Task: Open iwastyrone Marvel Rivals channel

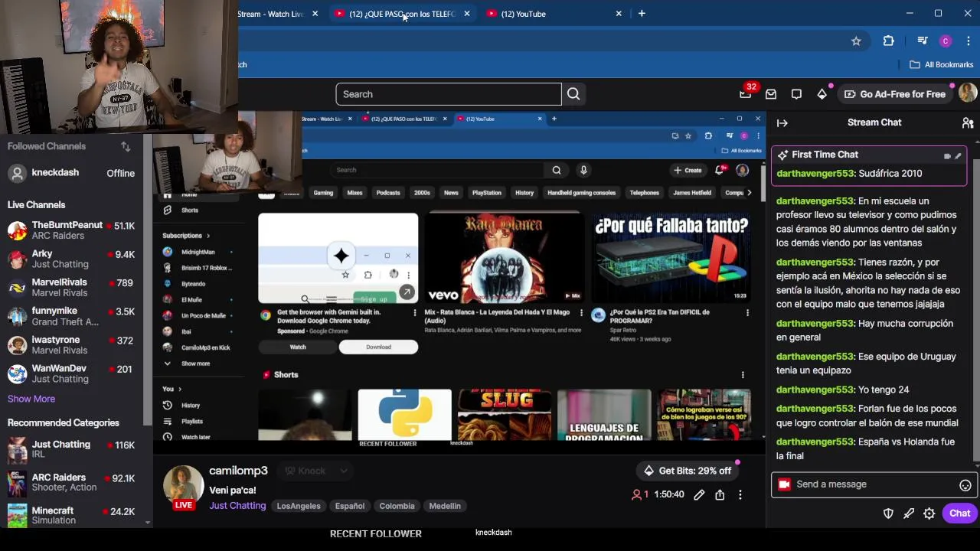Action: coord(71,345)
